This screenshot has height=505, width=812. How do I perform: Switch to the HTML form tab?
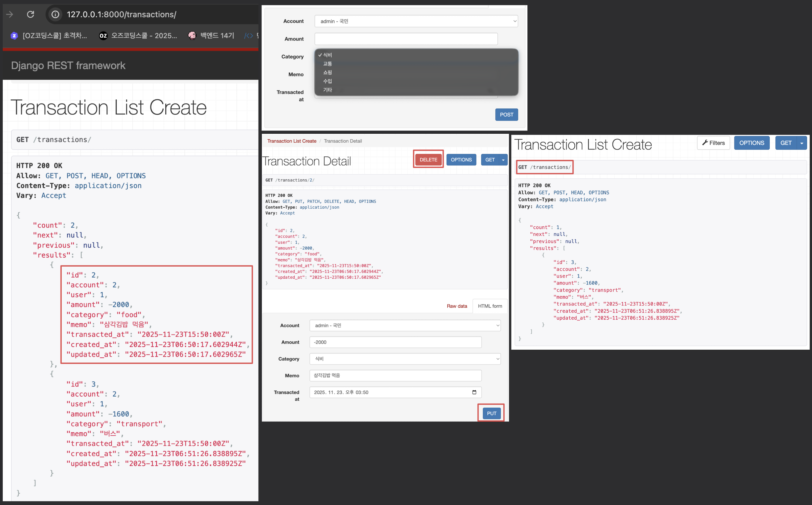(490, 306)
